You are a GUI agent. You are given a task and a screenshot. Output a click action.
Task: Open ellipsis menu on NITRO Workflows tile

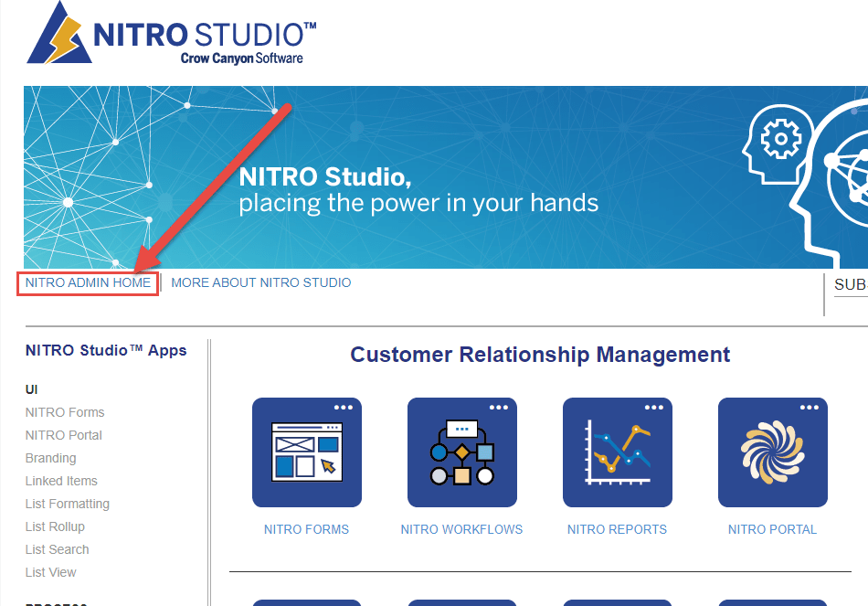pyautogui.click(x=498, y=408)
